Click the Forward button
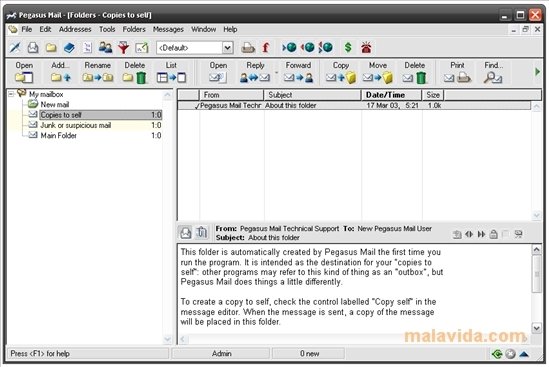The height and width of the screenshot is (367, 549). (298, 72)
